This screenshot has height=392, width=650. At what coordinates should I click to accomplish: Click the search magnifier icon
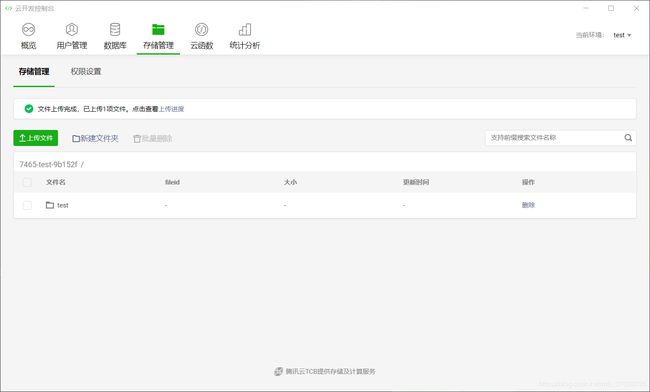tap(628, 138)
